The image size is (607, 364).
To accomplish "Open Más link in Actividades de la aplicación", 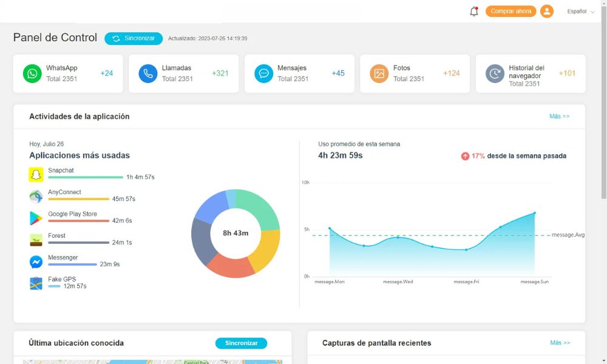I will [x=559, y=116].
